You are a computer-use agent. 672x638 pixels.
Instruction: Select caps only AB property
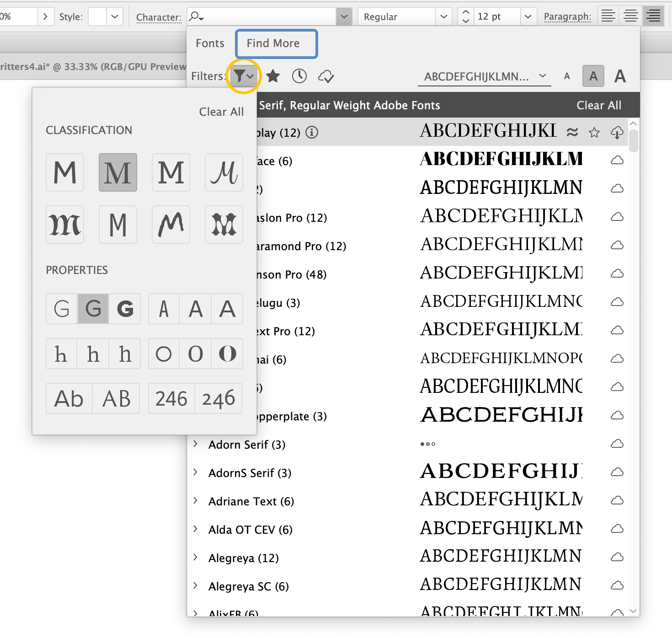pos(116,398)
